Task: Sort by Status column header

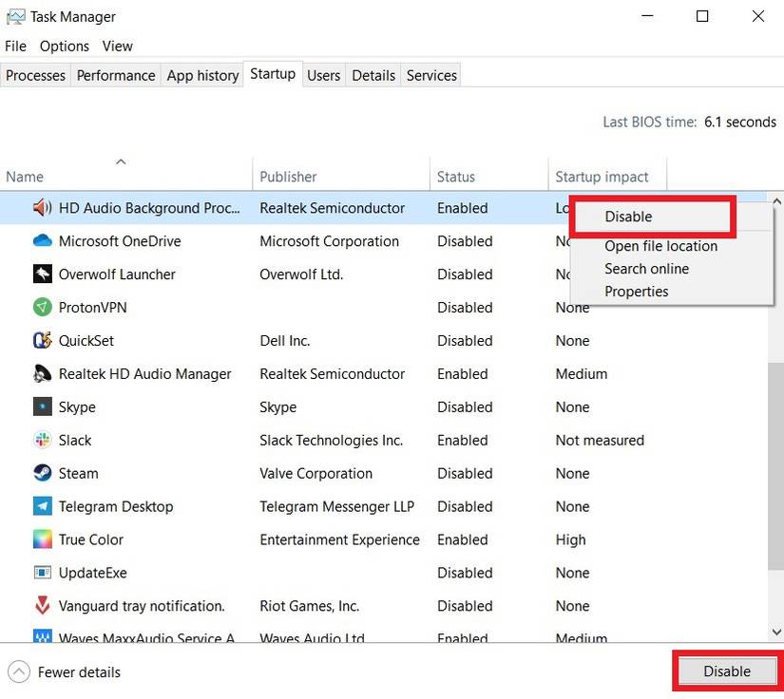Action: click(x=455, y=177)
